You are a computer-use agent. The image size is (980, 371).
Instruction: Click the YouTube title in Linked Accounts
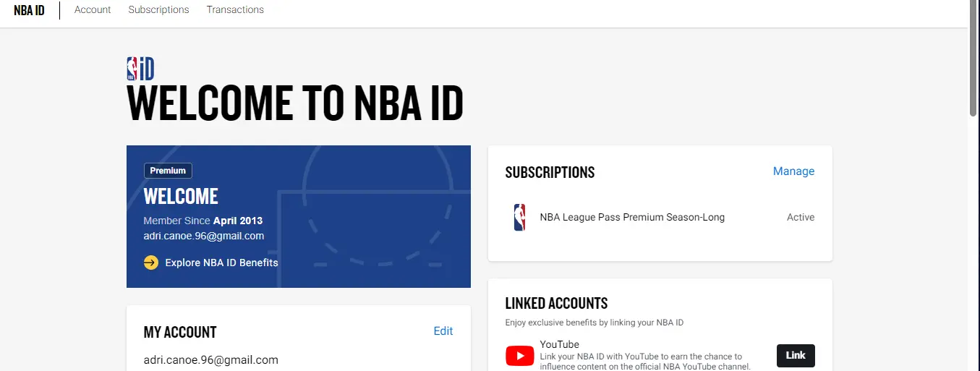[x=559, y=344]
